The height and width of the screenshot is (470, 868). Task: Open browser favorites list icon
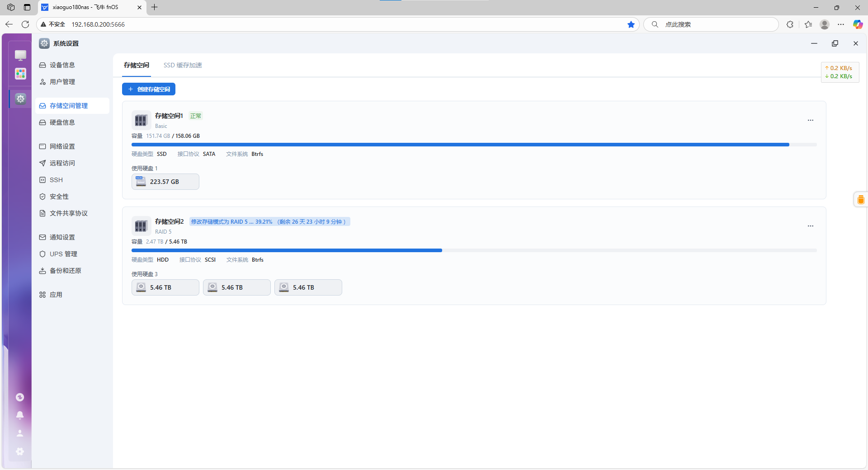808,24
